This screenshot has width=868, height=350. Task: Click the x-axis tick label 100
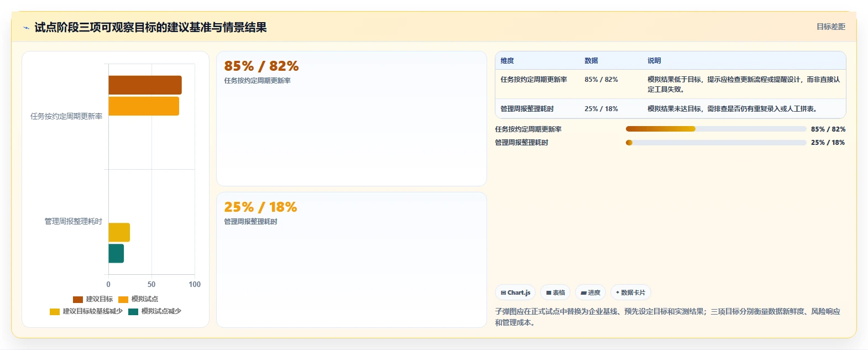[x=195, y=284]
